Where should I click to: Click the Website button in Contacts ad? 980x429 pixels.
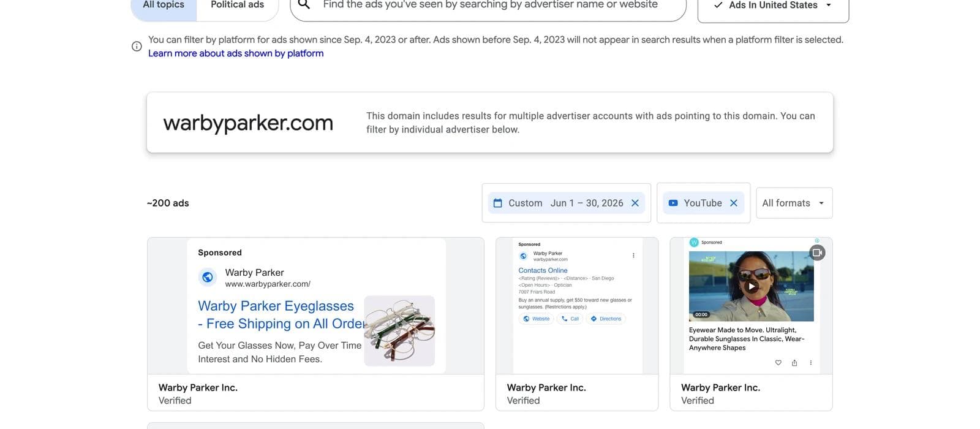[536, 319]
